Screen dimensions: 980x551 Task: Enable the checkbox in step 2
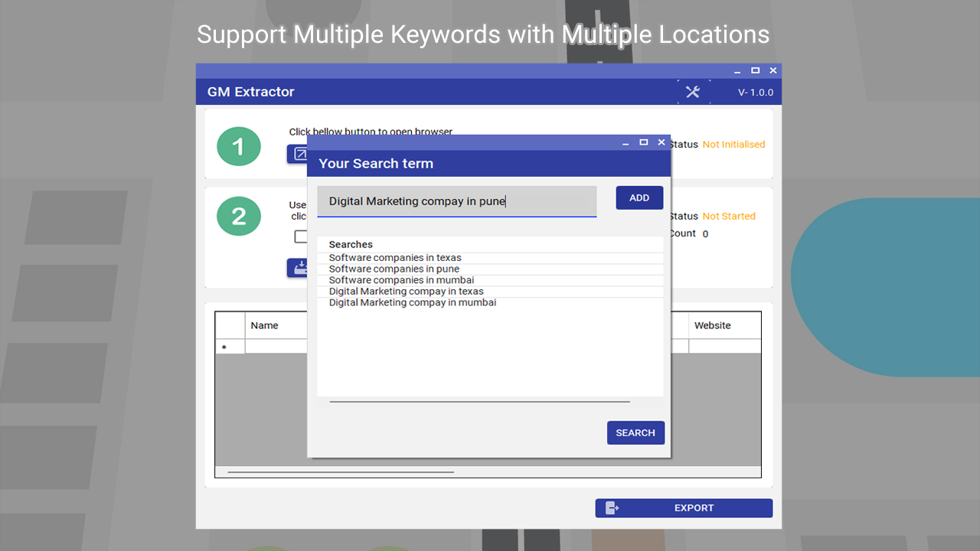coord(302,236)
